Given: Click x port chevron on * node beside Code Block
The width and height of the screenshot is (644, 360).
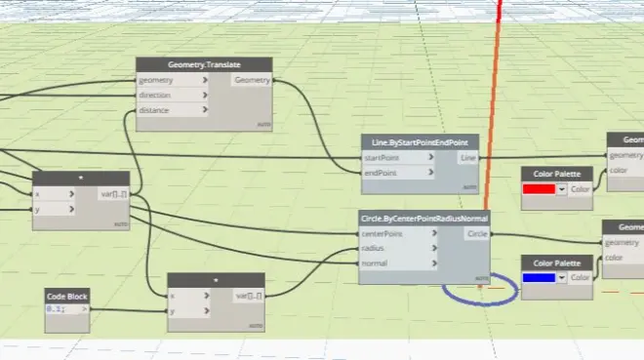Looking at the screenshot, I should pyautogui.click(x=206, y=296).
